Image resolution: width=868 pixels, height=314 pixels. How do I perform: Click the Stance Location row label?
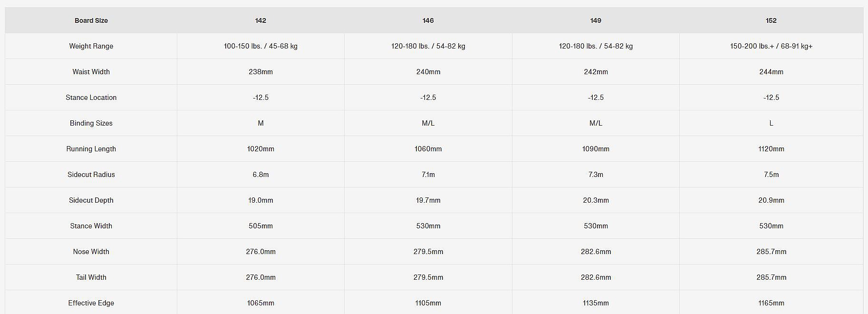(91, 98)
